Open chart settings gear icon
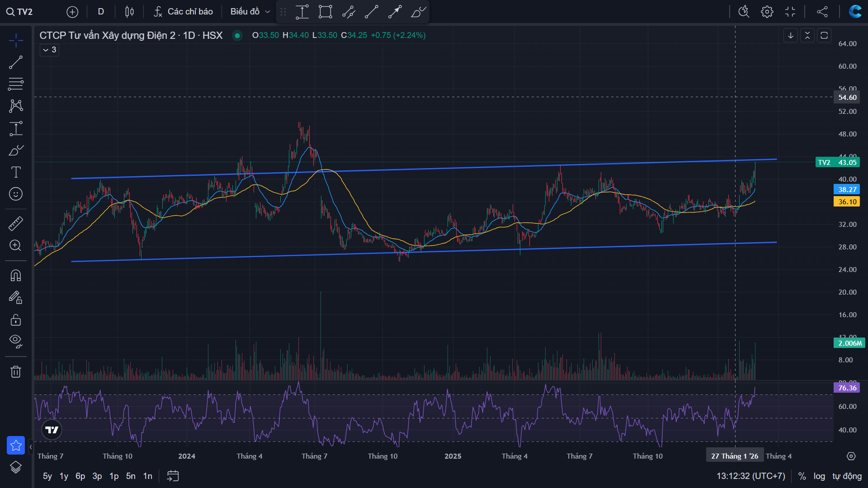Image resolution: width=868 pixels, height=488 pixels. (x=767, y=12)
